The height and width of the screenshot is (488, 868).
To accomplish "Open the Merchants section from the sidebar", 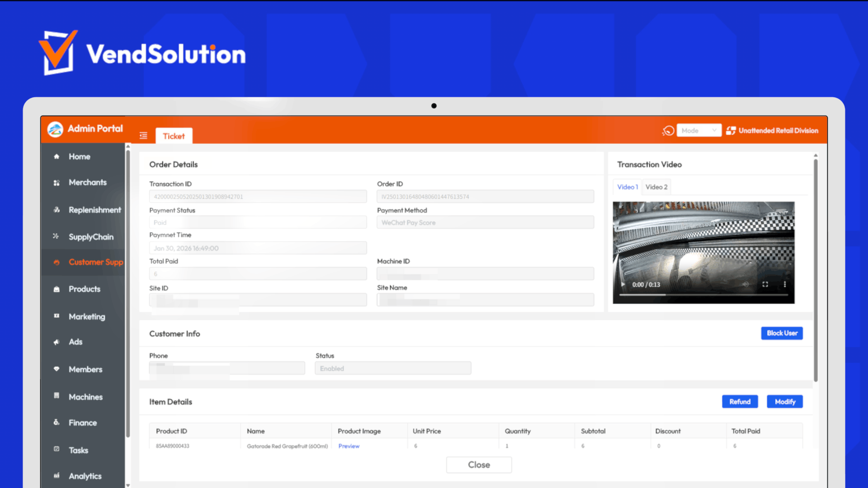I will 88,182.
